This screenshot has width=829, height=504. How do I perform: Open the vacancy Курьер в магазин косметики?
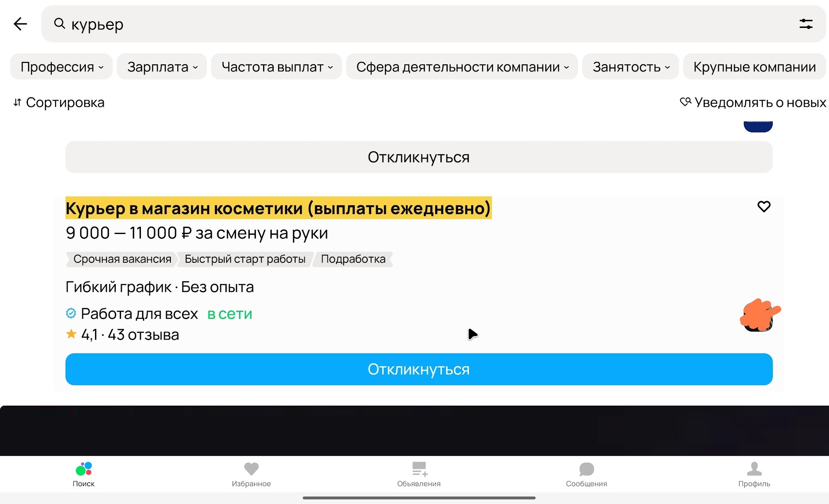278,208
